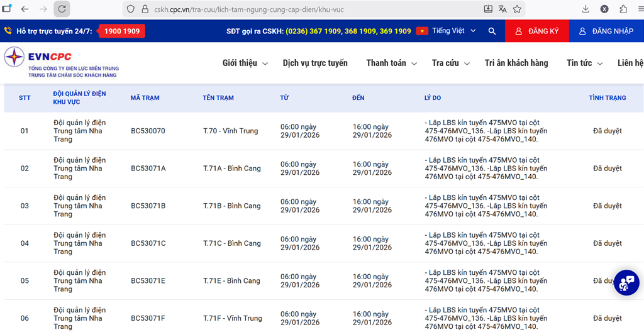Open the browser translate page icon

pos(502,9)
